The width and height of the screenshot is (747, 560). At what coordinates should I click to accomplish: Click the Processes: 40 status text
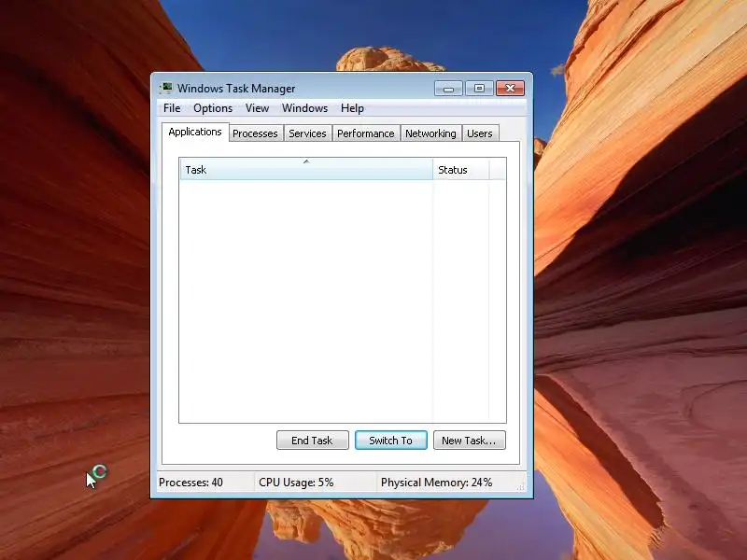coord(190,483)
